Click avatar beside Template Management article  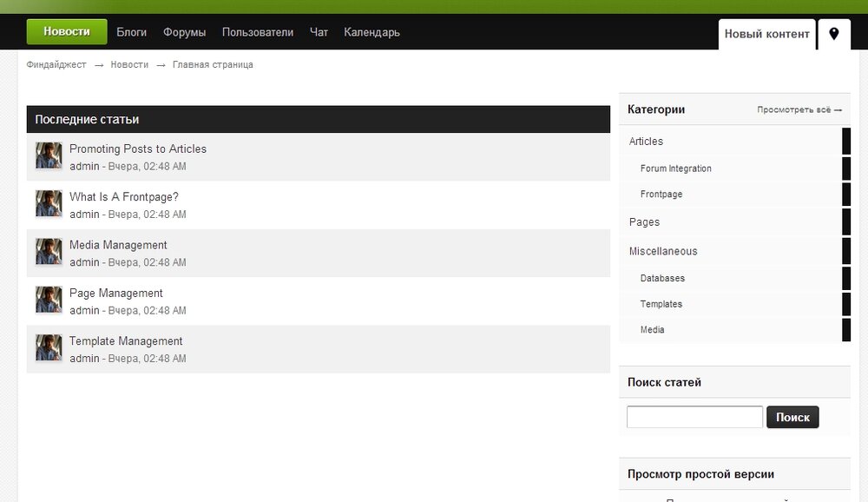(x=49, y=348)
